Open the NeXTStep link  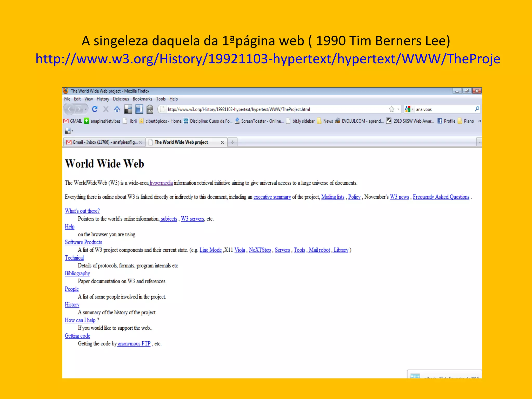tap(260, 250)
